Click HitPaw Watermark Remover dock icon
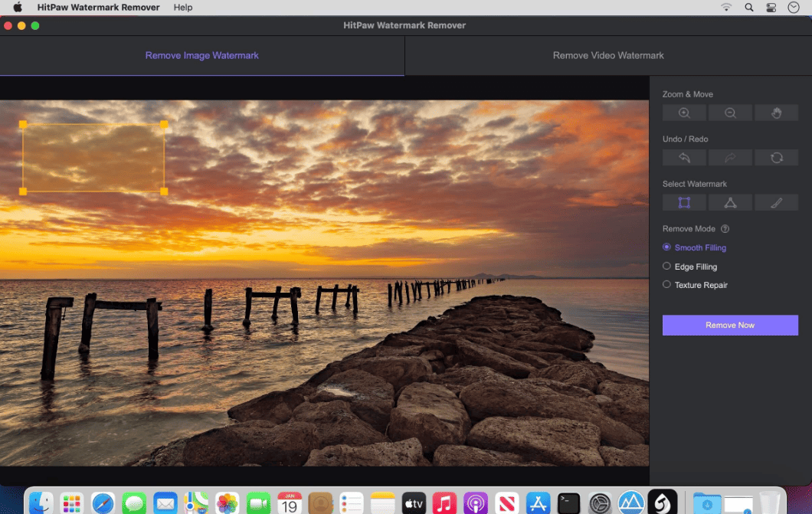812x514 pixels. 663,503
